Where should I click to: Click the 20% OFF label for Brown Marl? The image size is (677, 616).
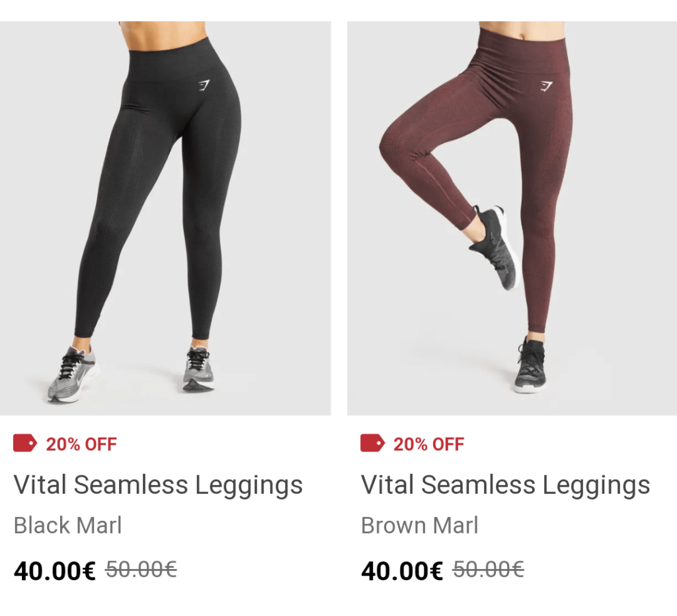428,444
